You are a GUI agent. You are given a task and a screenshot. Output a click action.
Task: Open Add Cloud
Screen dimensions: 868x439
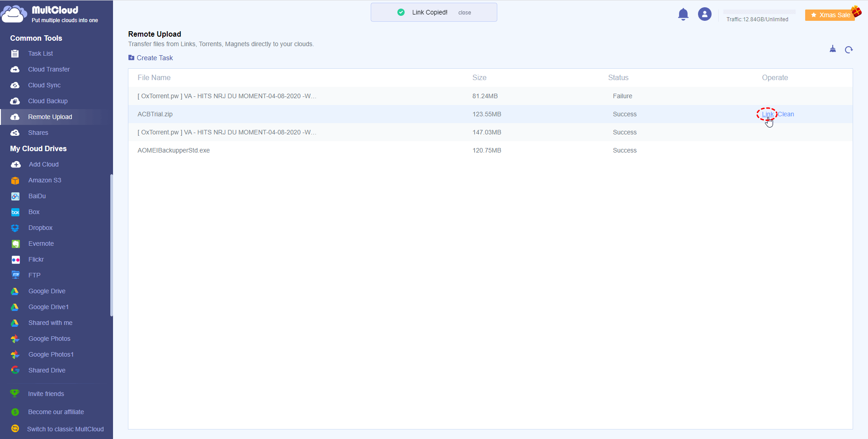[x=43, y=164]
